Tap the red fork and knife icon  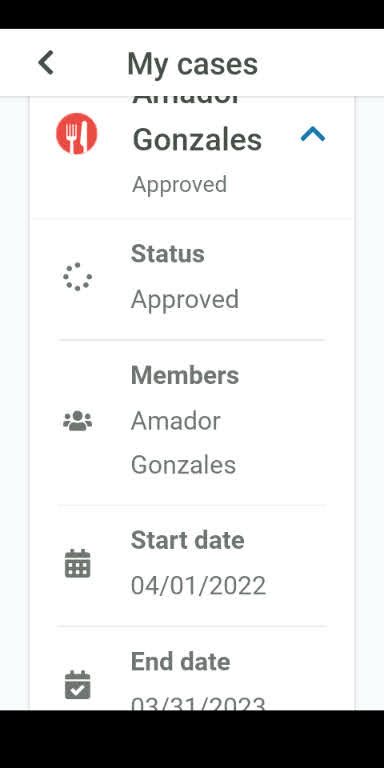point(76,134)
